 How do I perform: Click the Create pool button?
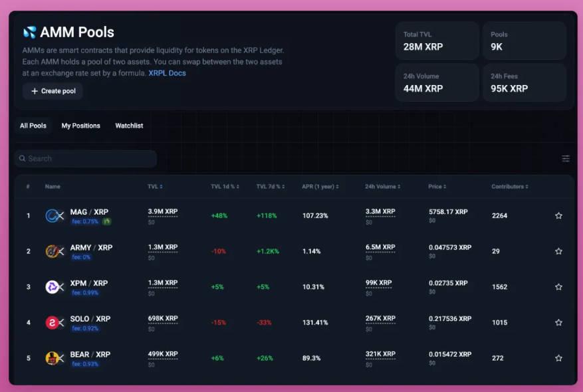pyautogui.click(x=53, y=92)
